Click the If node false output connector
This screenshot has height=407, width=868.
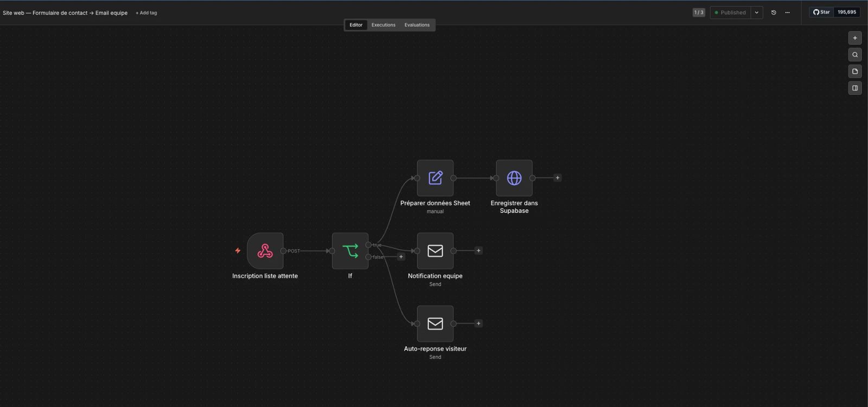(368, 257)
